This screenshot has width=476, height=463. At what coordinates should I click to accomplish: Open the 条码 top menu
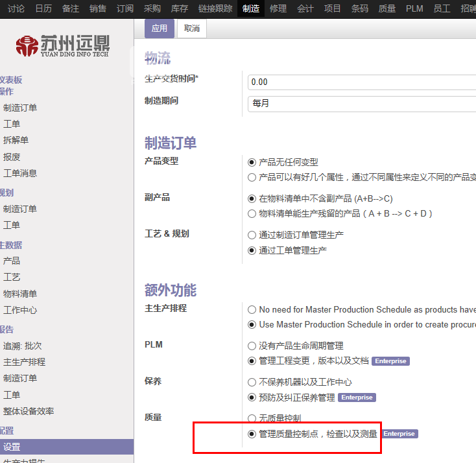[x=360, y=8]
